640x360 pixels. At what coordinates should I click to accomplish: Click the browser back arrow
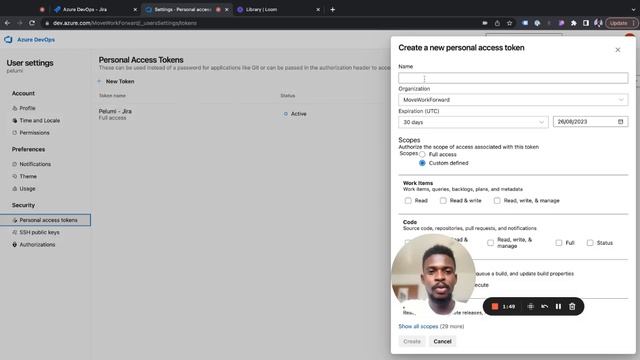7,23
